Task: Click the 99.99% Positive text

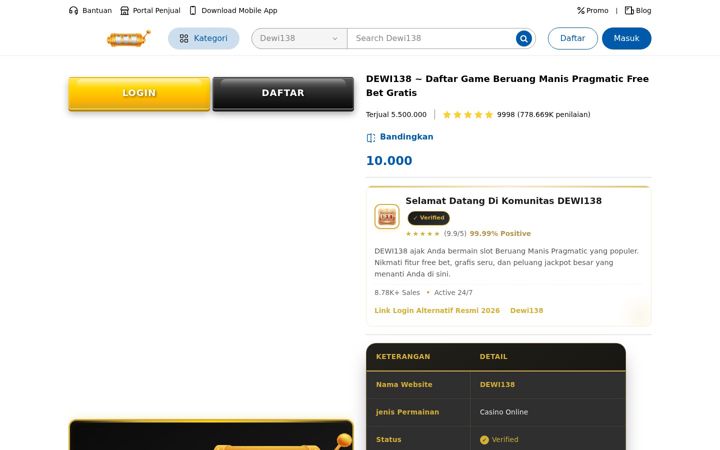Action: pos(500,234)
